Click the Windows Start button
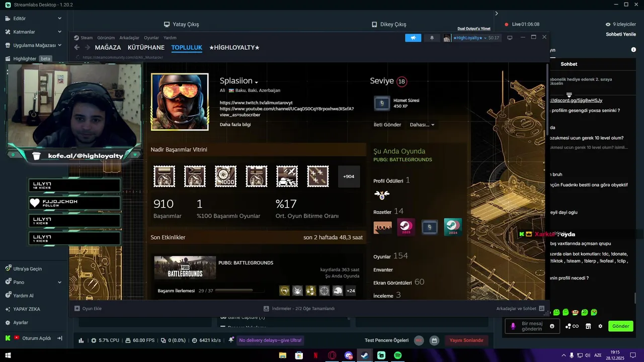 click(8, 355)
